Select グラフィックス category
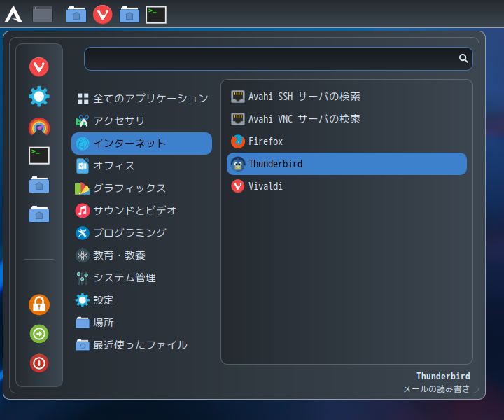The height and width of the screenshot is (420, 504). coord(141,188)
